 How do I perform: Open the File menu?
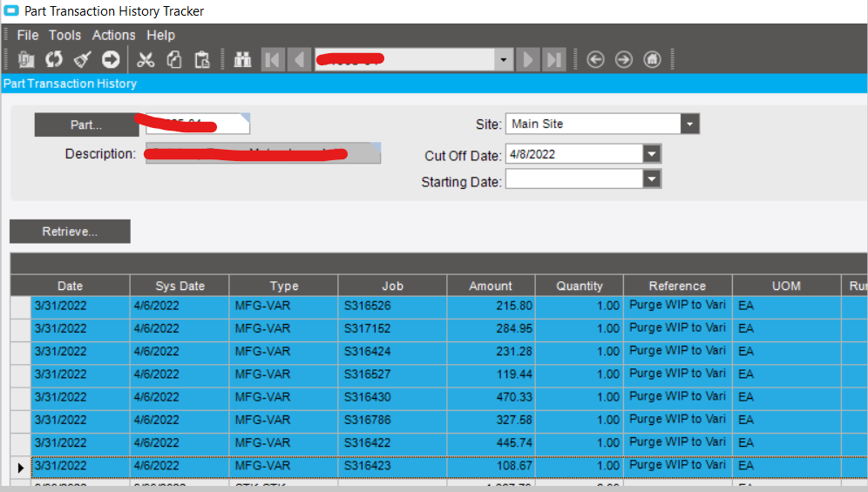28,36
